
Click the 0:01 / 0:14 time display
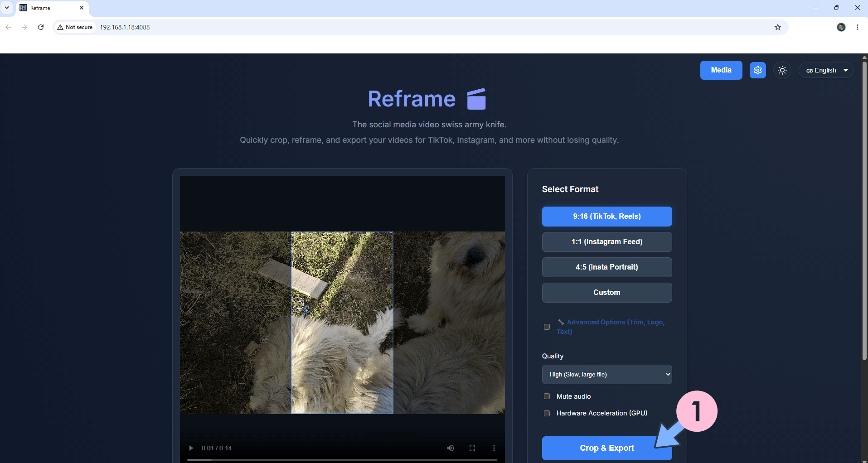[217, 448]
